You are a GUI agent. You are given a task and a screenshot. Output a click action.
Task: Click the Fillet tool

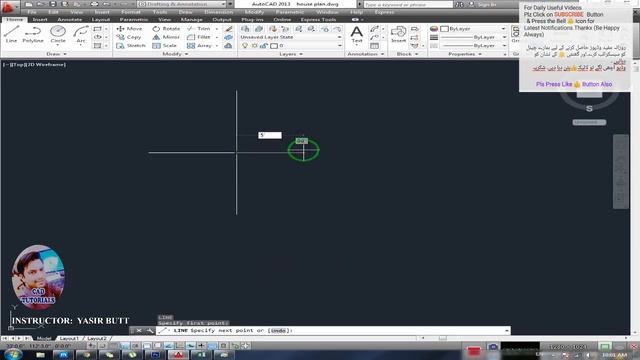coord(199,37)
